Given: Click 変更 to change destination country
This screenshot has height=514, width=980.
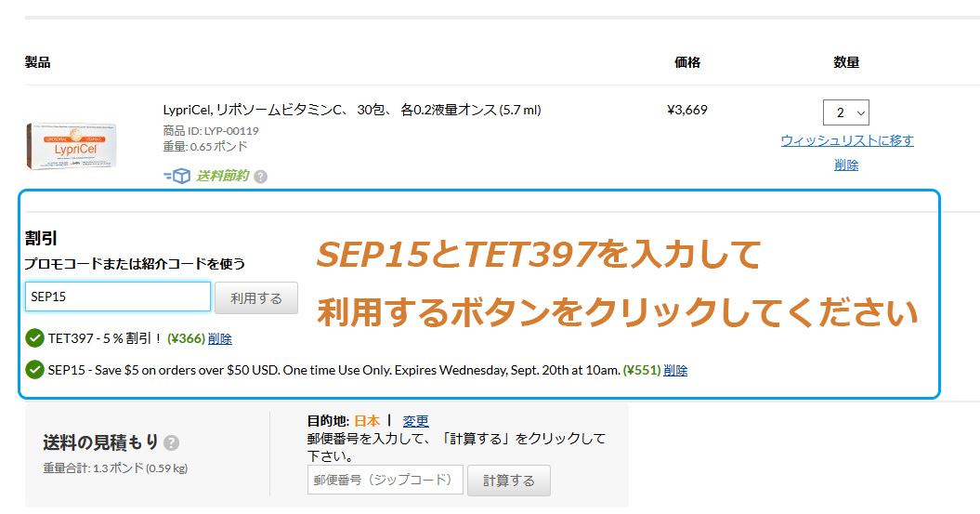Looking at the screenshot, I should pyautogui.click(x=415, y=421).
